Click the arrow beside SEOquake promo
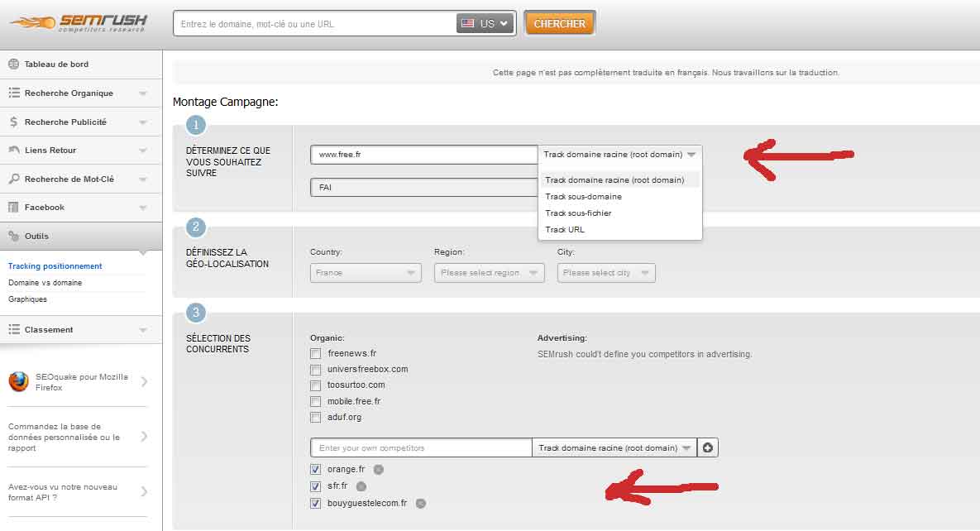 click(x=145, y=381)
